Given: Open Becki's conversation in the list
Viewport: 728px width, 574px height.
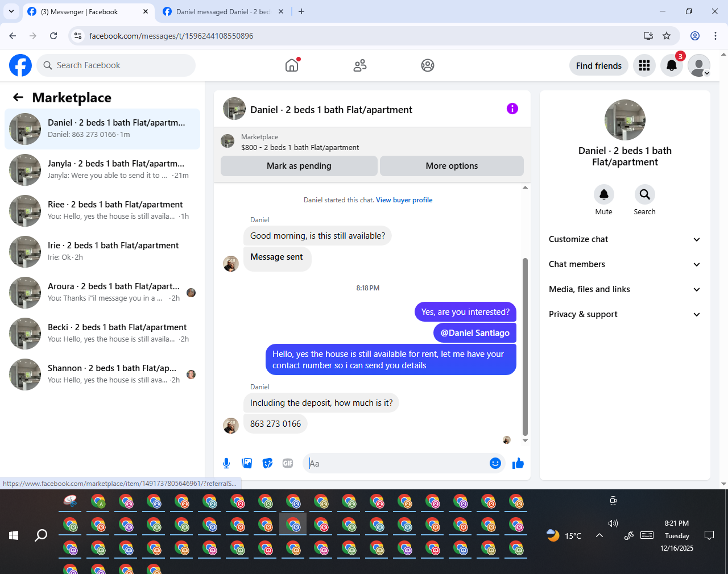Looking at the screenshot, I should click(x=102, y=334).
